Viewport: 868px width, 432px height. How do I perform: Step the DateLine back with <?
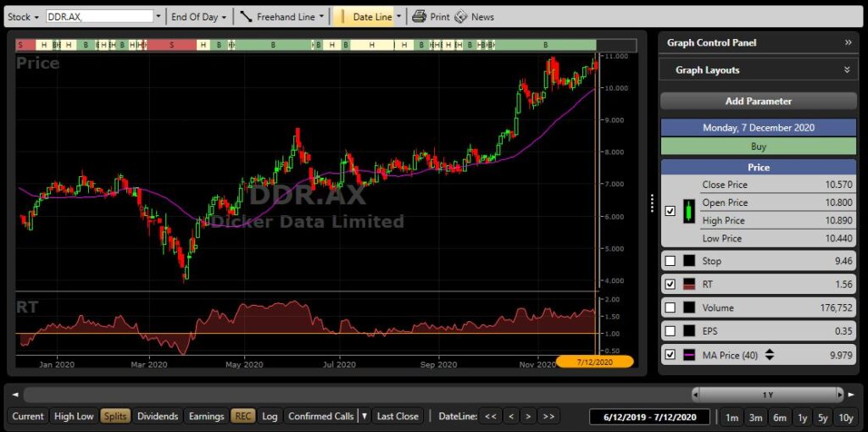point(511,416)
